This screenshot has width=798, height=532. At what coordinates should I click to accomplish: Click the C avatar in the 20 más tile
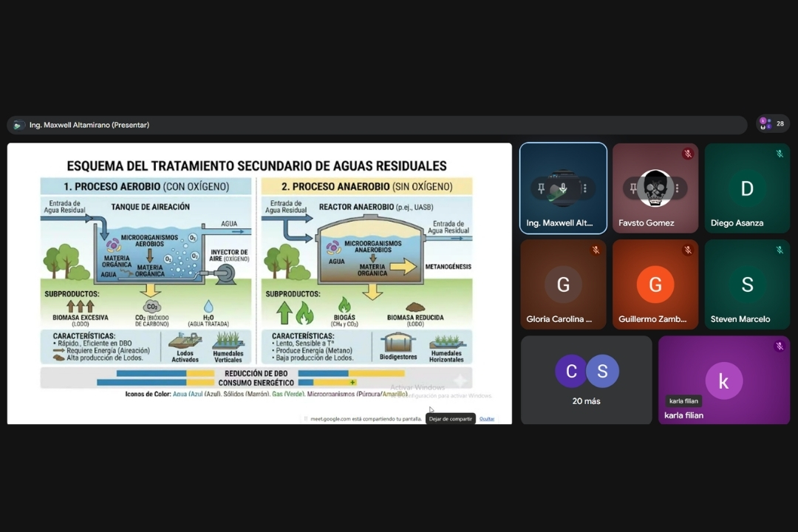[571, 371]
